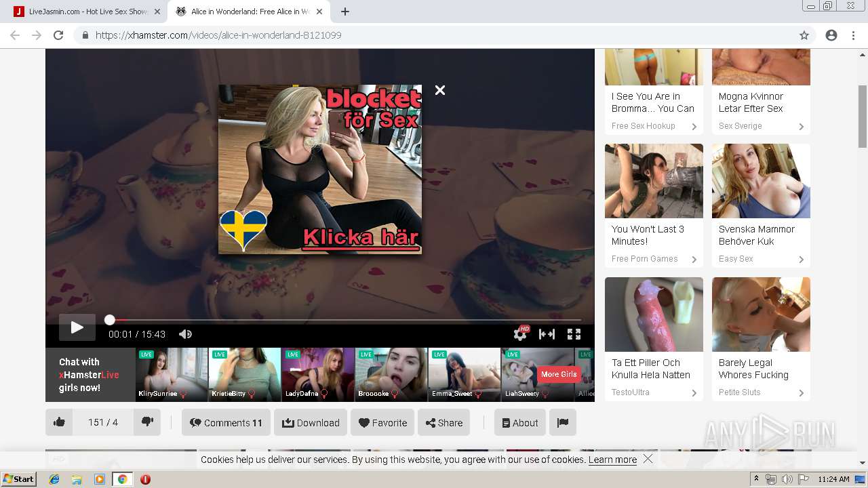Open the About section
Image resolution: width=868 pixels, height=488 pixels.
[520, 422]
